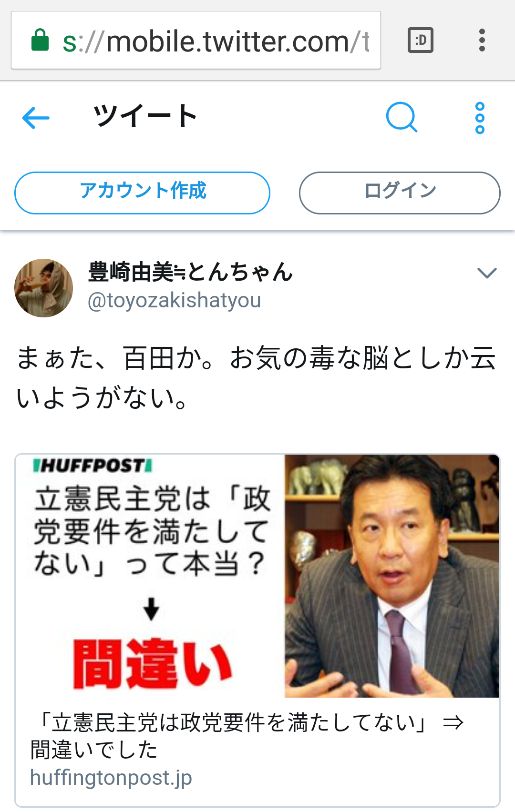The width and height of the screenshot is (515, 812).
Task: Expand the tweet options chevron
Action: tap(487, 273)
